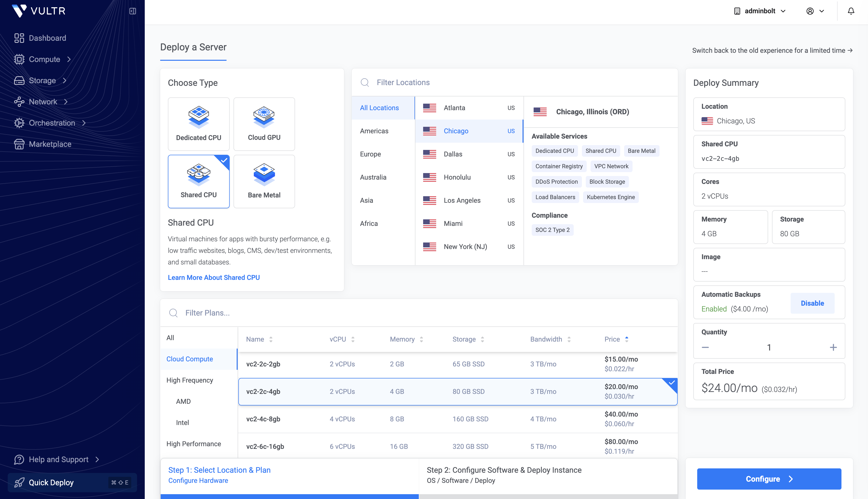Sort plans by Storage column
868x499 pixels.
468,339
